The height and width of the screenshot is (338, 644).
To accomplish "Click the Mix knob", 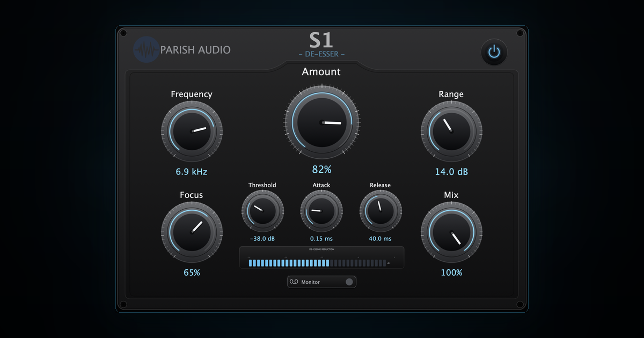I will click(x=451, y=232).
